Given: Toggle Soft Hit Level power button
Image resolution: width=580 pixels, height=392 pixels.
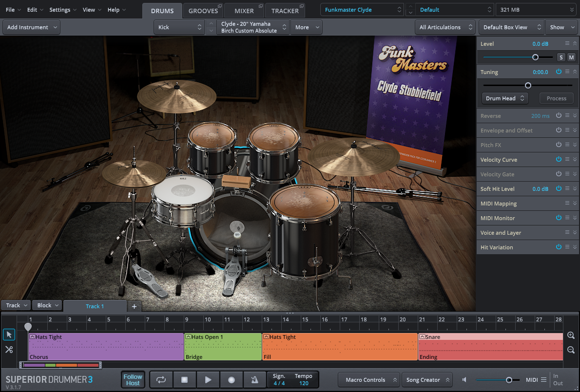Looking at the screenshot, I should [559, 188].
